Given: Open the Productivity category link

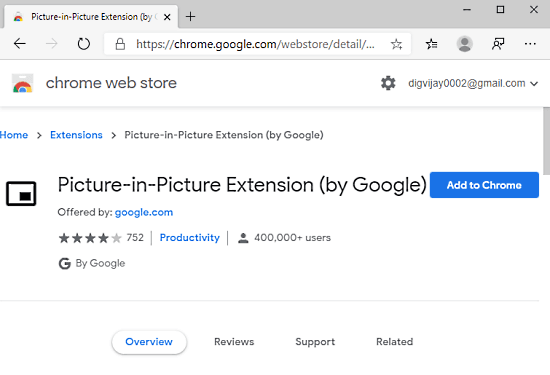Looking at the screenshot, I should (x=189, y=238).
